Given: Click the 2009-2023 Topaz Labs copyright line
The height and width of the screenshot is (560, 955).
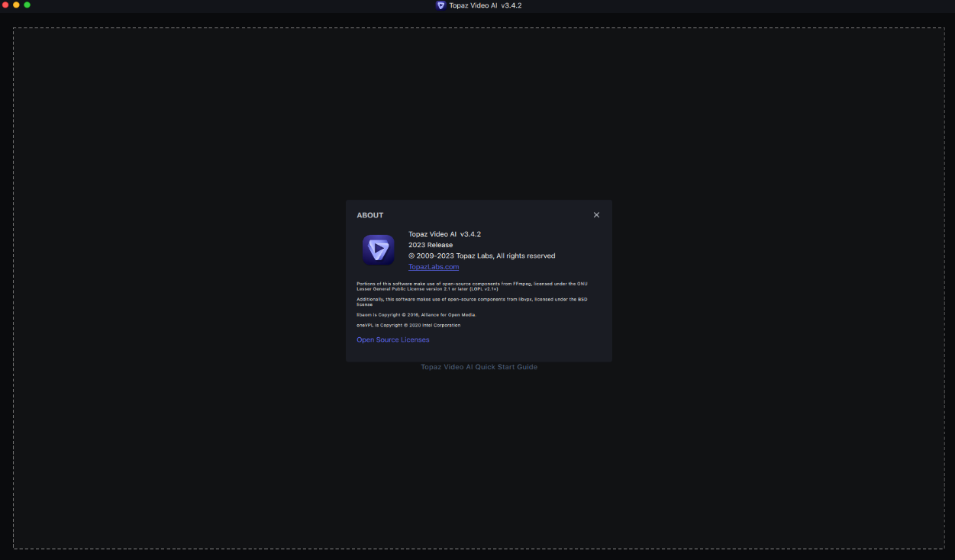Looking at the screenshot, I should pyautogui.click(x=482, y=256).
